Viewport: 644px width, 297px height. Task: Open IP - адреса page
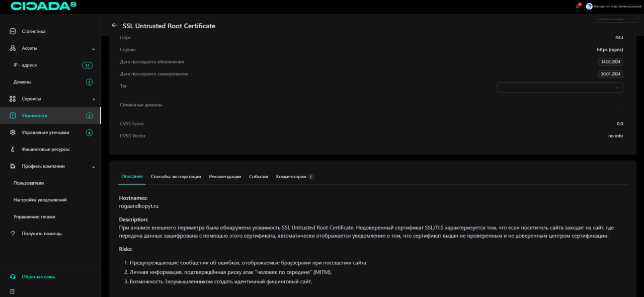(x=25, y=65)
